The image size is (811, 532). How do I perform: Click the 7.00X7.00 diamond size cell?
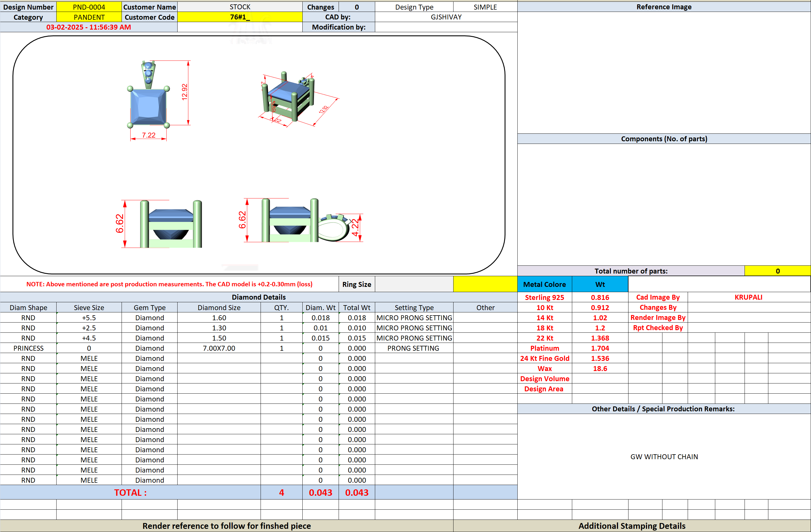[x=219, y=348]
